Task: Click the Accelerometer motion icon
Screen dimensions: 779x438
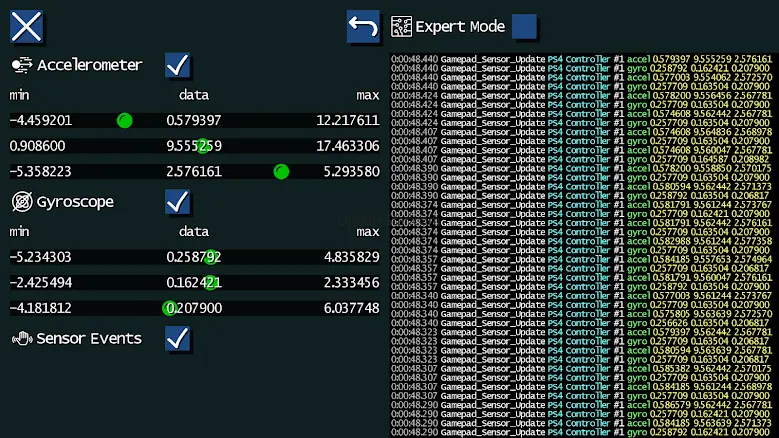Action: pyautogui.click(x=22, y=65)
